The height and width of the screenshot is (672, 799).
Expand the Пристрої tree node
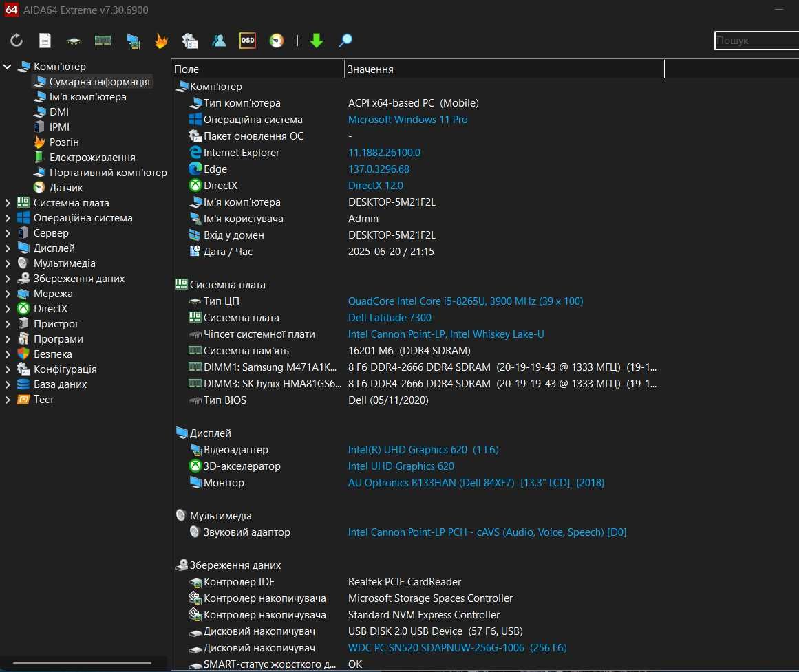point(7,324)
